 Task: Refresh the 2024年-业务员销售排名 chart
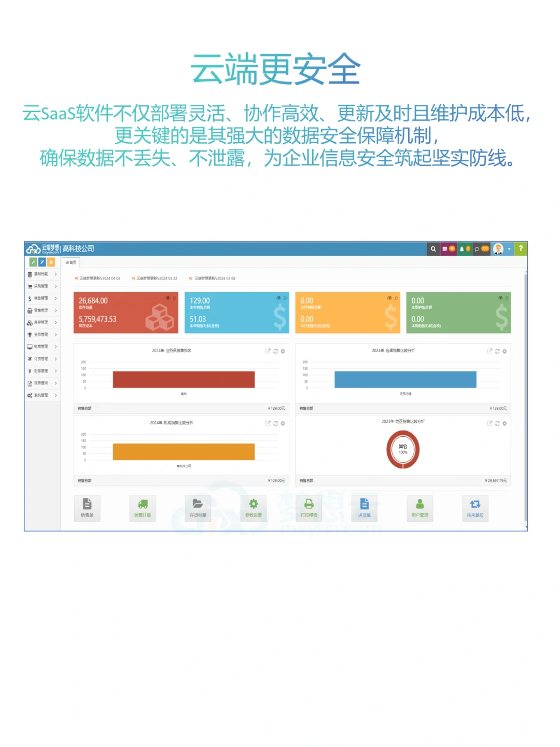(275, 351)
